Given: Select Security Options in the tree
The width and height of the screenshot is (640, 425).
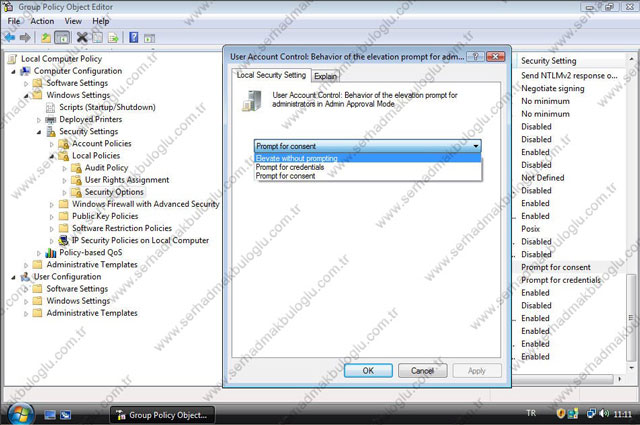Looking at the screenshot, I should 114,192.
